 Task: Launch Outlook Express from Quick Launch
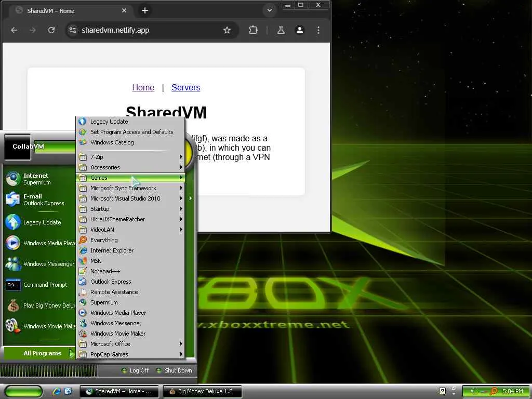click(x=68, y=392)
